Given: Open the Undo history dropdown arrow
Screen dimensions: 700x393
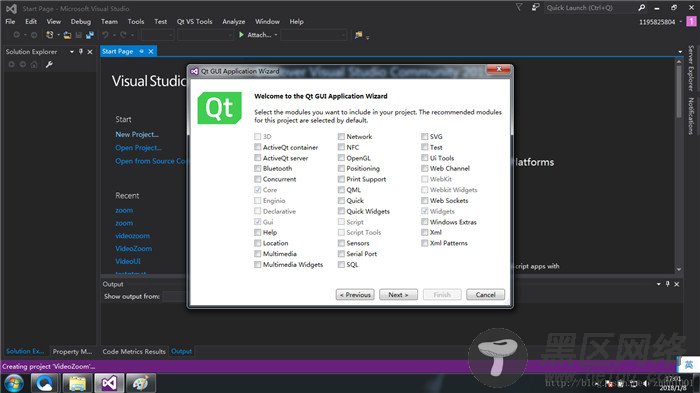Looking at the screenshot, I should [114, 35].
